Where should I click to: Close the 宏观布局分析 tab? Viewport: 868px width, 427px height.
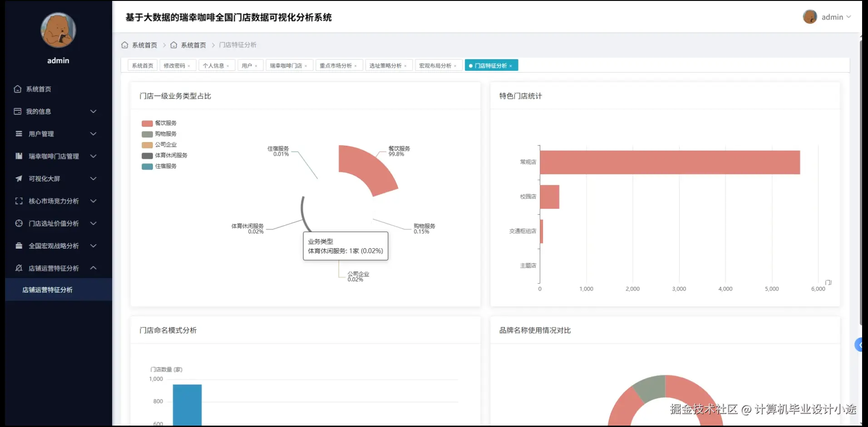(x=455, y=66)
